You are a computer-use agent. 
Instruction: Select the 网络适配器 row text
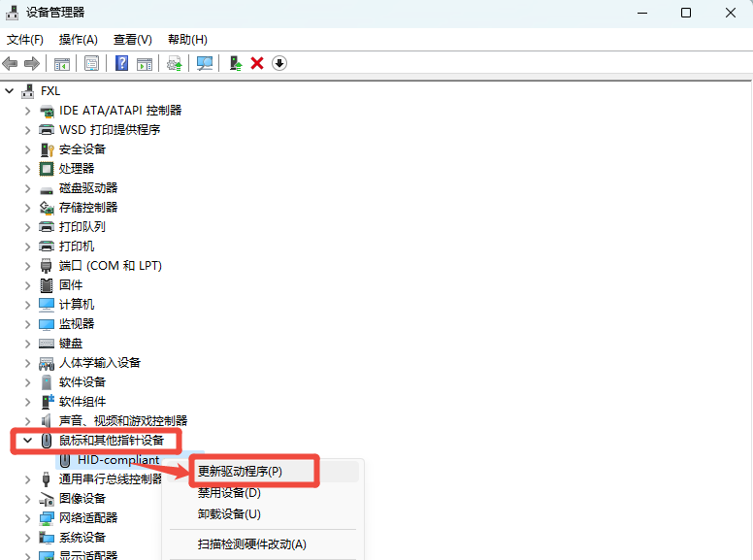point(88,517)
